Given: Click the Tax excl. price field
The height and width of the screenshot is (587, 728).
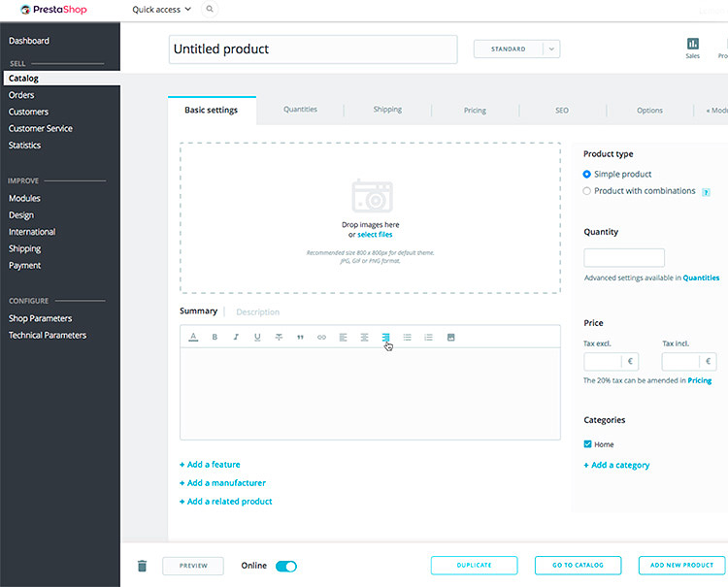Looking at the screenshot, I should (611, 362).
